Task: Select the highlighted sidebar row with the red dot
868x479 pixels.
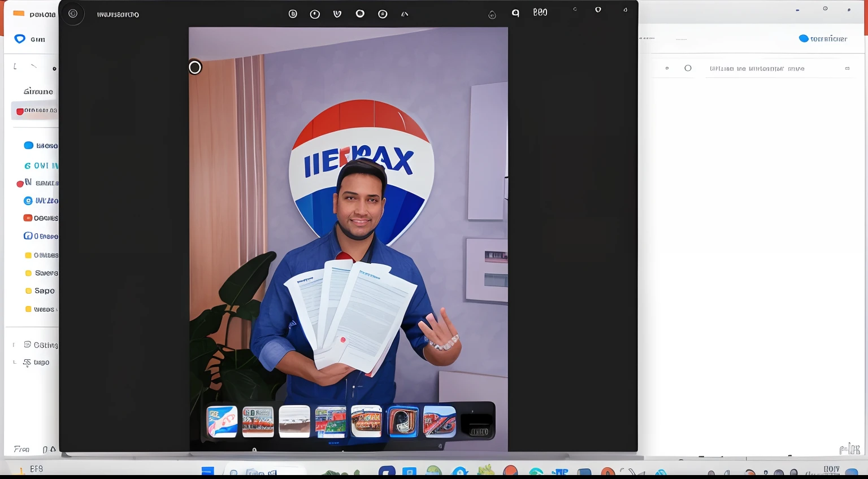Action: coord(34,111)
